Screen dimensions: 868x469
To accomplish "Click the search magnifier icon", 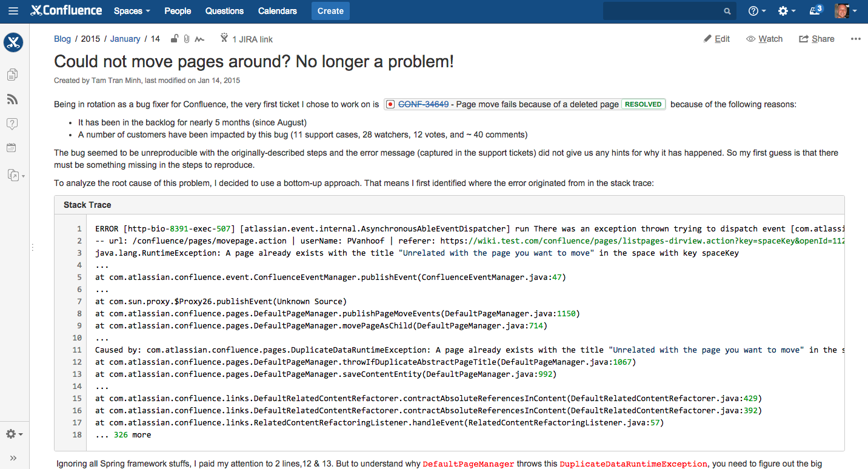I will (x=727, y=11).
